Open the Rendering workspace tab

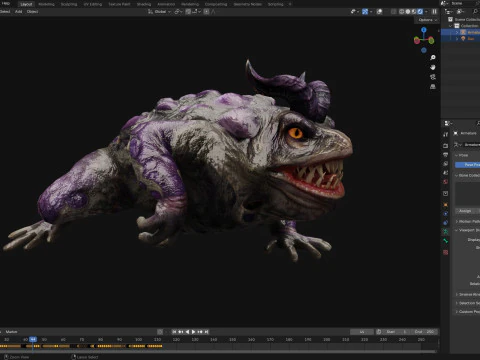[x=190, y=4]
